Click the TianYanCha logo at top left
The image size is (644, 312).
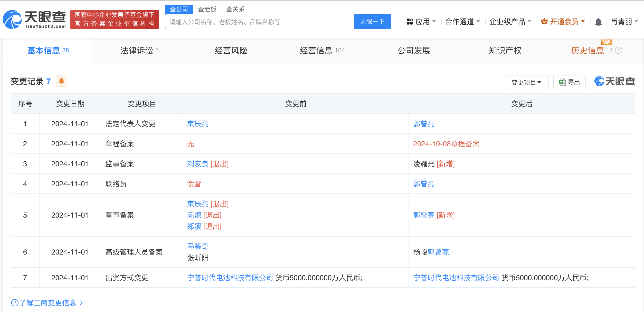tap(34, 19)
